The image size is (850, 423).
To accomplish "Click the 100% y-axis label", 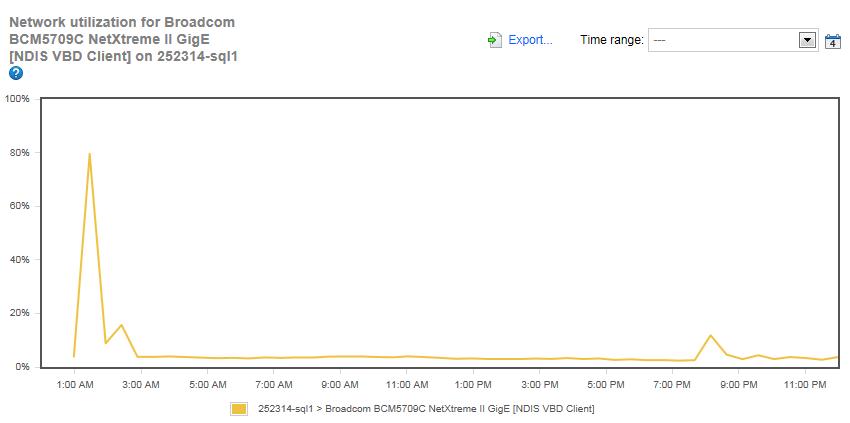I will pos(17,99).
